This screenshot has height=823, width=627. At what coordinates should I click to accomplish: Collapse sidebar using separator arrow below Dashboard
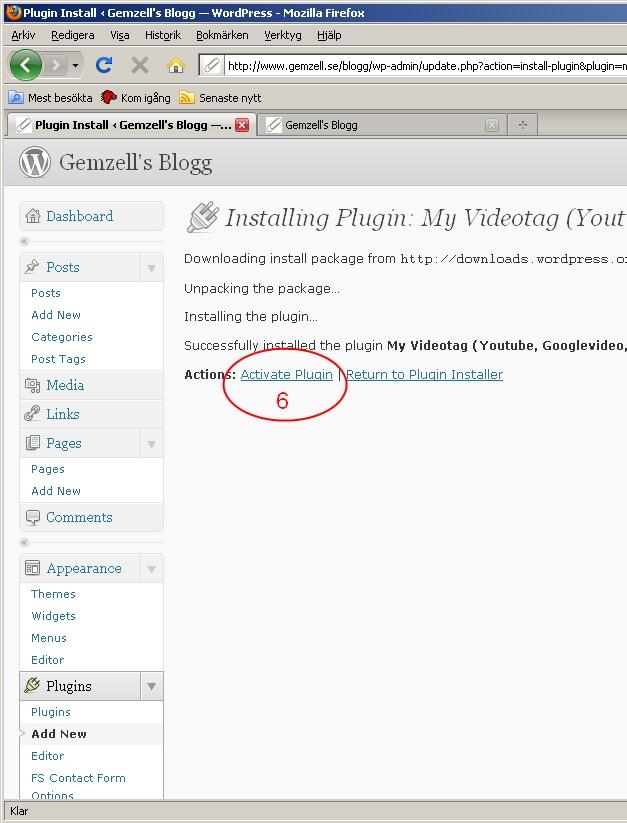pos(24,241)
